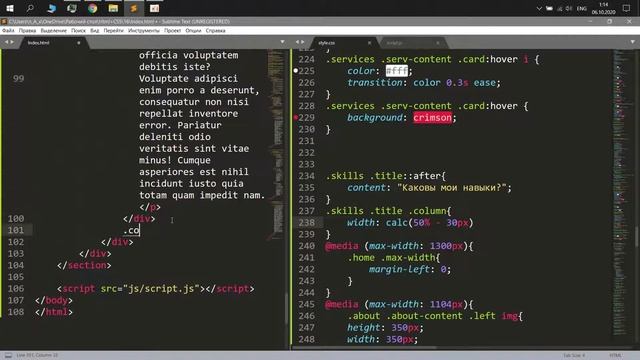
Task: Click the 'Каковы мои навыки?' content string
Action: click(451, 188)
